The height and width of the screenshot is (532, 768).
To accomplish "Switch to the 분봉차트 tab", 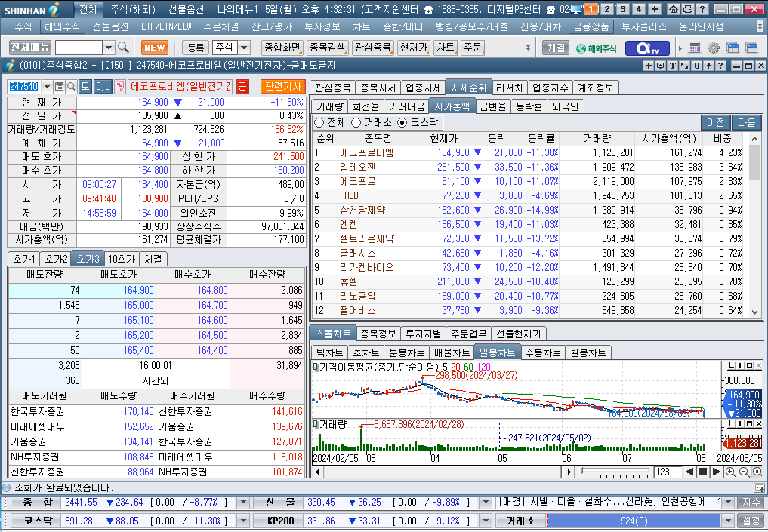I will click(406, 352).
